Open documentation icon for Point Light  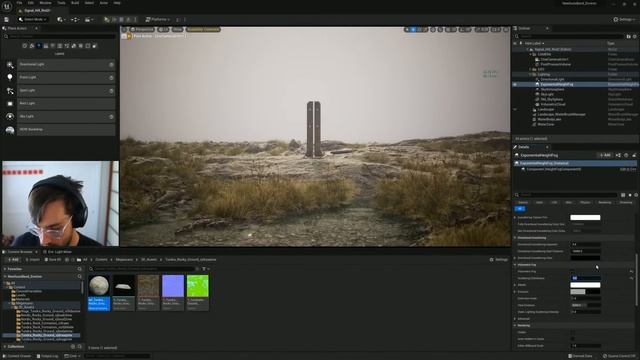click(x=111, y=78)
